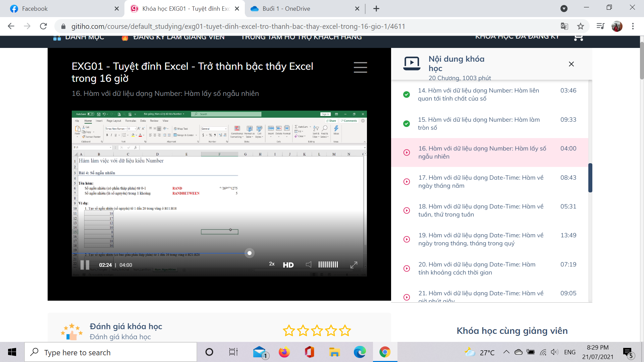The width and height of the screenshot is (644, 362).
Task: Click the address bar URL
Action: click(x=238, y=26)
